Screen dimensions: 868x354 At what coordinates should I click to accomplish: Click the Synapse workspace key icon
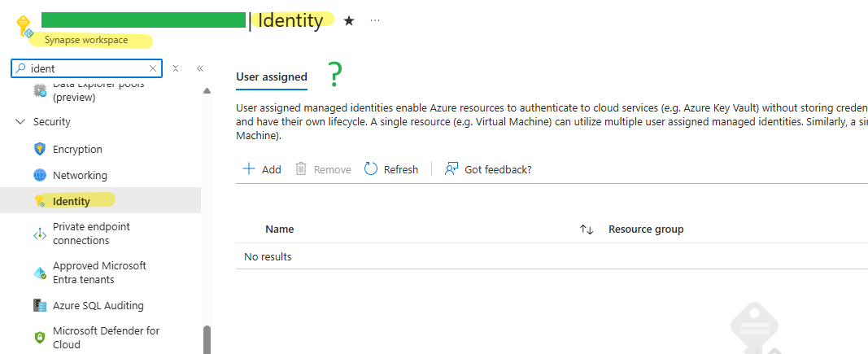coord(24,27)
